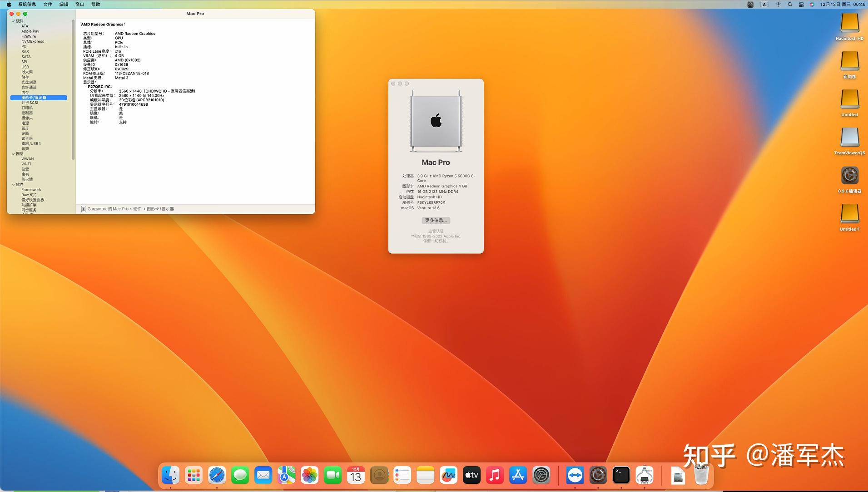Screen dimensions: 868x492
Task: Click the sidebar vertical scrollbar
Action: [x=73, y=89]
